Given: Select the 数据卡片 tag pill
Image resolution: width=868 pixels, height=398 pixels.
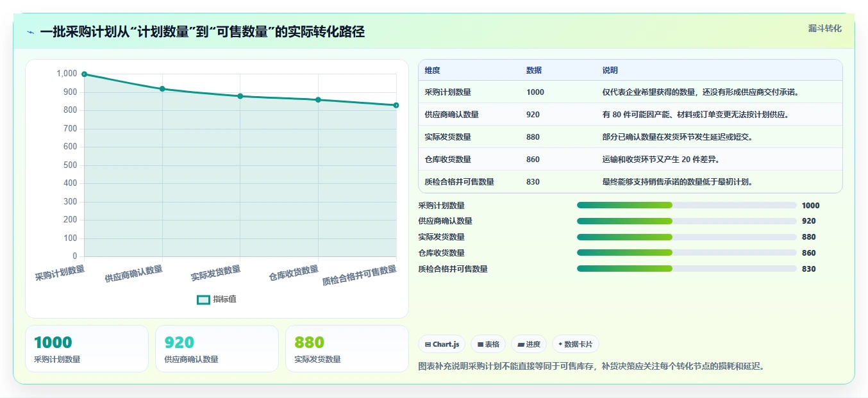Looking at the screenshot, I should tap(576, 344).
